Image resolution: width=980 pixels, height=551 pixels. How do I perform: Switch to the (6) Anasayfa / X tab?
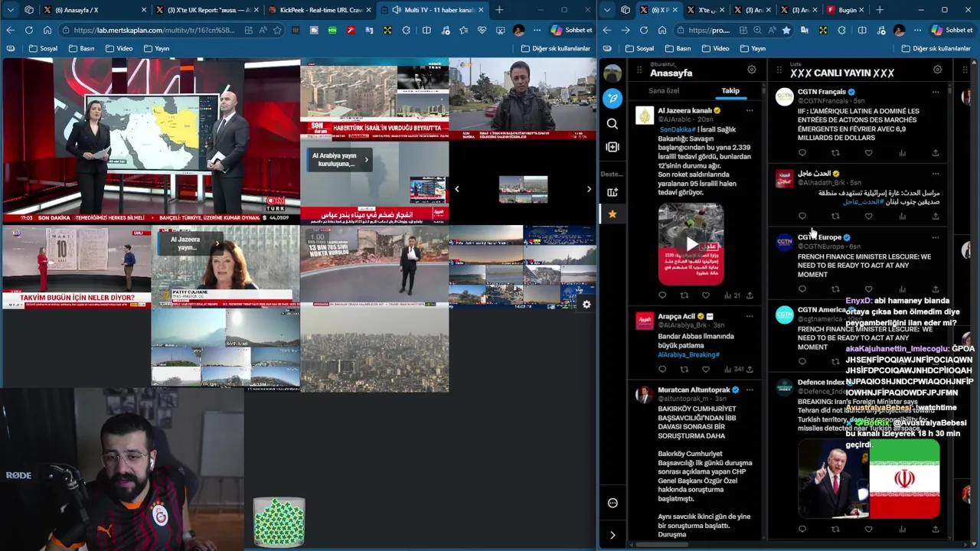coord(94,10)
